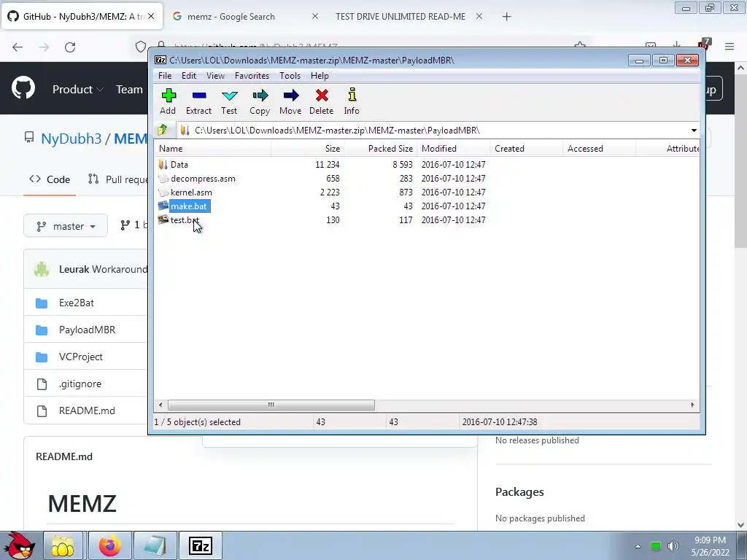Click the Angry Birds start button
Screen dimensions: 747x560
click(20, 545)
